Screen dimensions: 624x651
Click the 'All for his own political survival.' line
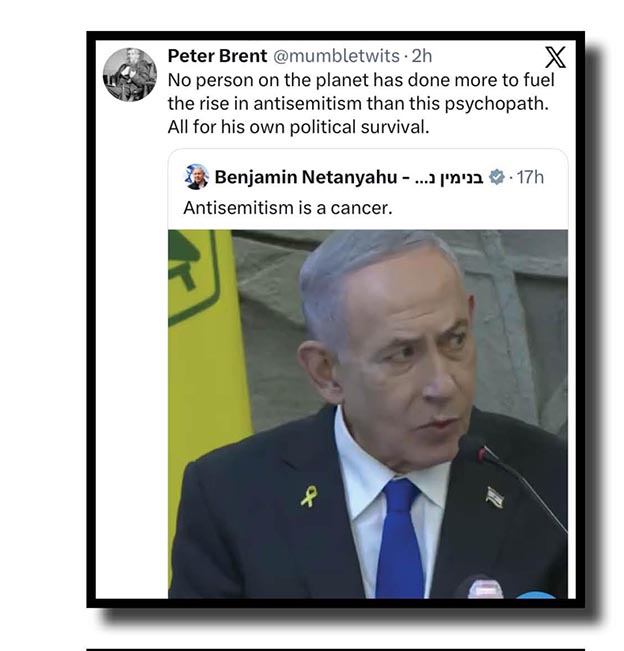[299, 127]
